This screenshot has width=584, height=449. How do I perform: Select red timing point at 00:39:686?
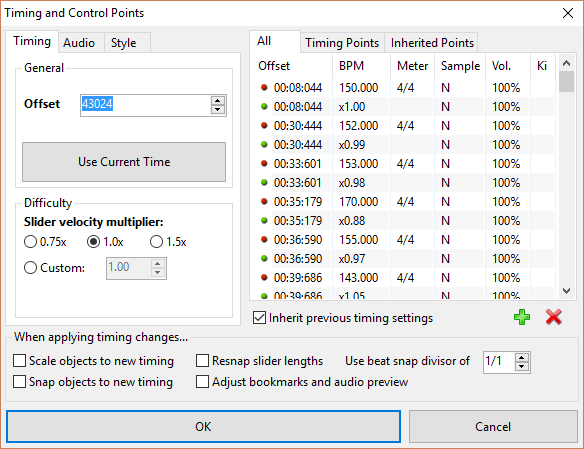click(404, 278)
